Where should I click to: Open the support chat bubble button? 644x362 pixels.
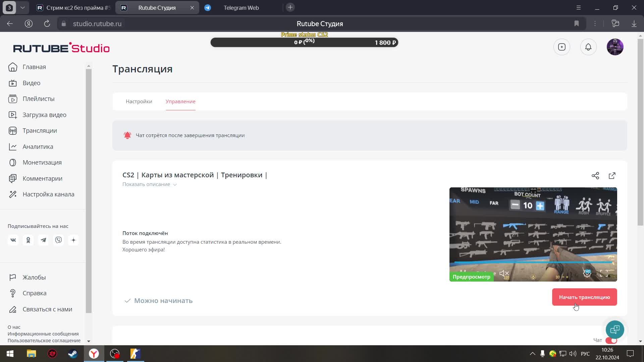[x=615, y=329]
